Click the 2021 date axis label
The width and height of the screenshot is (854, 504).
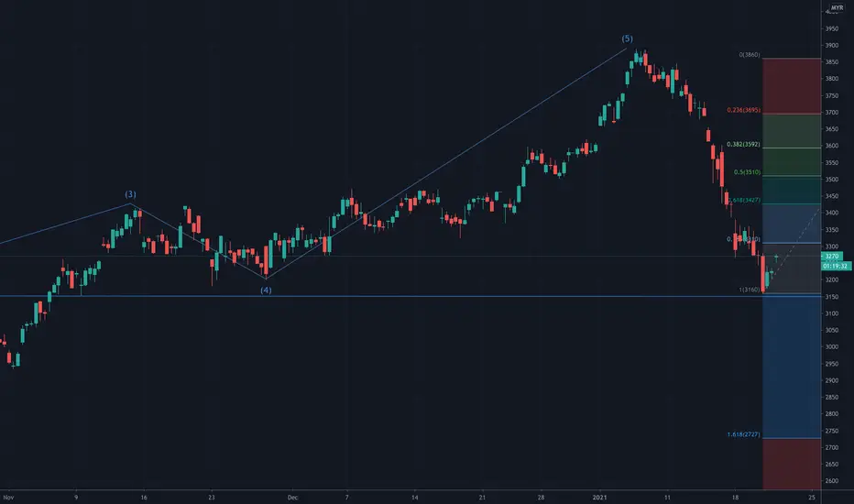click(x=599, y=498)
